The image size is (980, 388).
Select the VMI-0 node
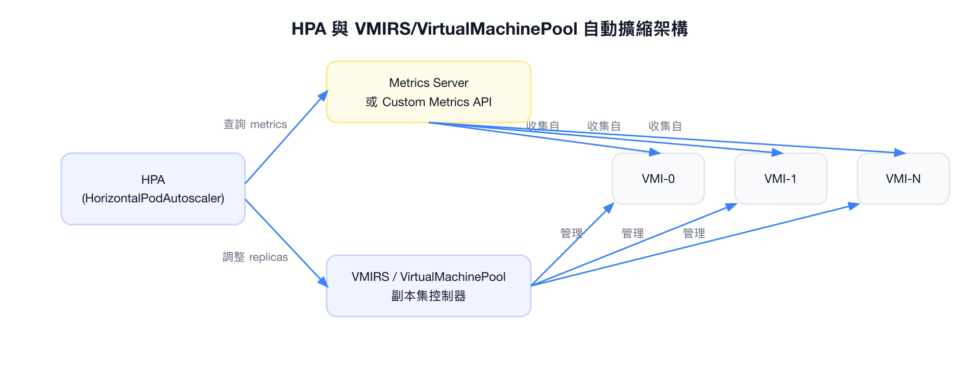point(658,179)
